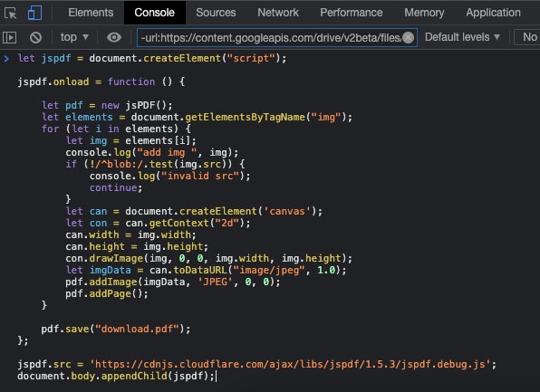The image size is (540, 392).
Task: Switch to the Elements tab
Action: tap(91, 13)
